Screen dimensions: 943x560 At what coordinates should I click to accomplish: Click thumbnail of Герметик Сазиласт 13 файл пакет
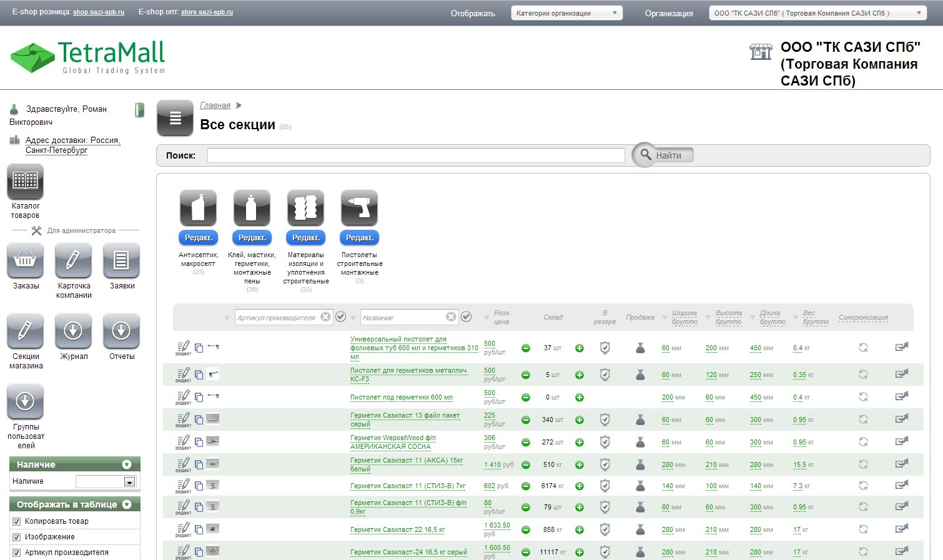click(212, 419)
